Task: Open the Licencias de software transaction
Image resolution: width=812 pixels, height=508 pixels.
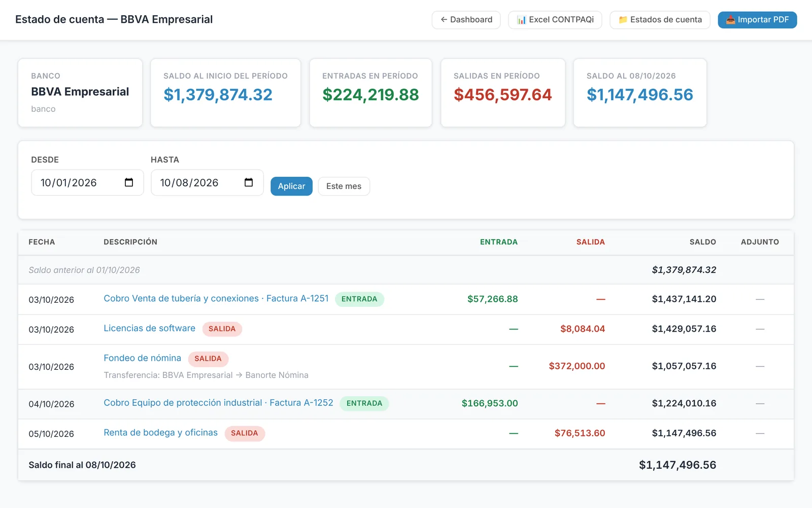Action: click(x=149, y=328)
